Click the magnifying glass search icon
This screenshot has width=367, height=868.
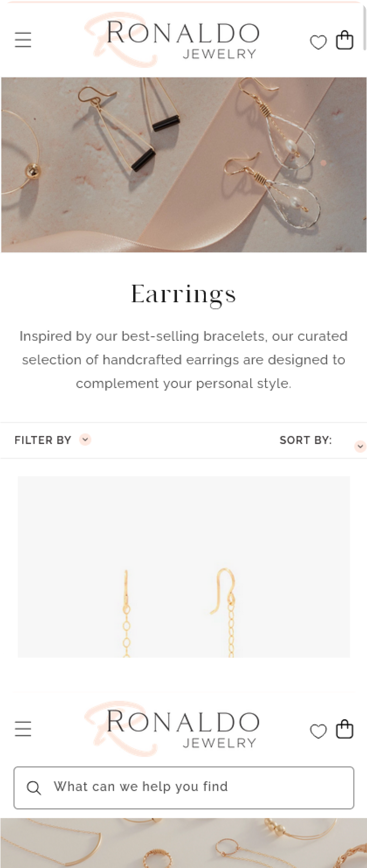34,788
